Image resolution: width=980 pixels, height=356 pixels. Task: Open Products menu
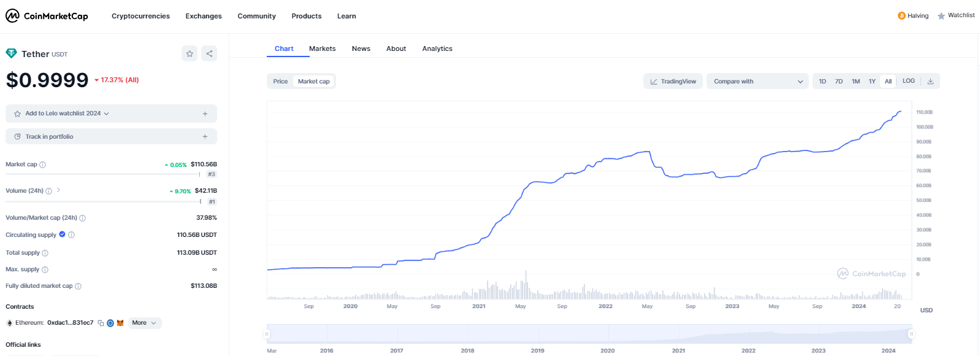[307, 16]
